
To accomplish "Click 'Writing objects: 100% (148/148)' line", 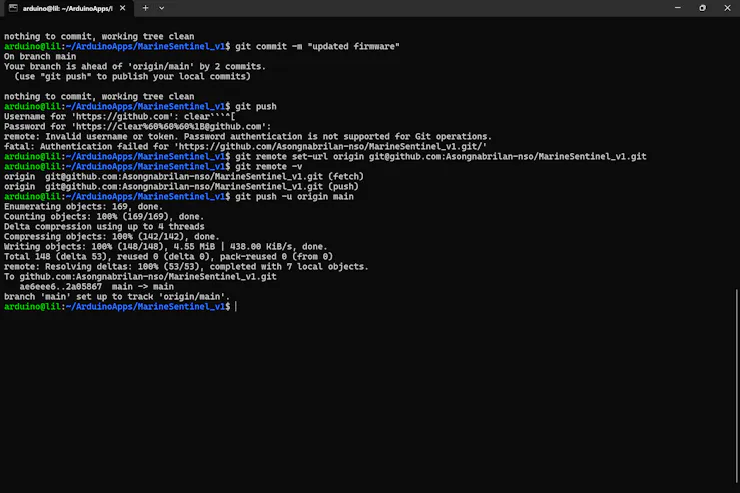I will point(166,247).
